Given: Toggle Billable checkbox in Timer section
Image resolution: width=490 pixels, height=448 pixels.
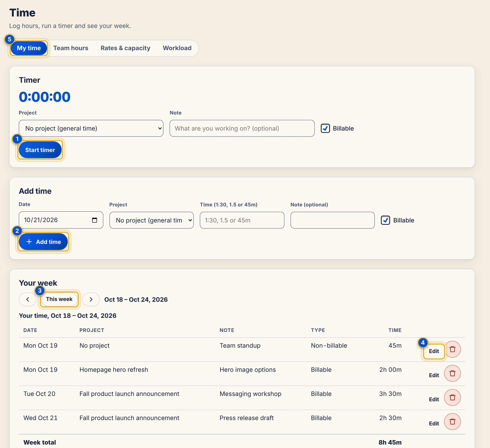Looking at the screenshot, I should (325, 128).
